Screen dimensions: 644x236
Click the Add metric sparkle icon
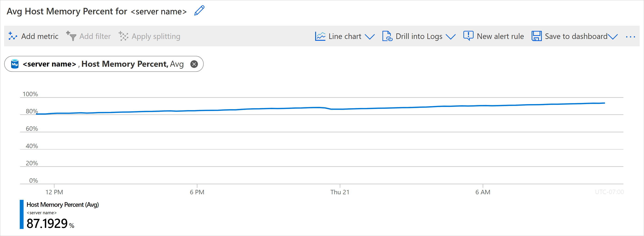tap(12, 36)
